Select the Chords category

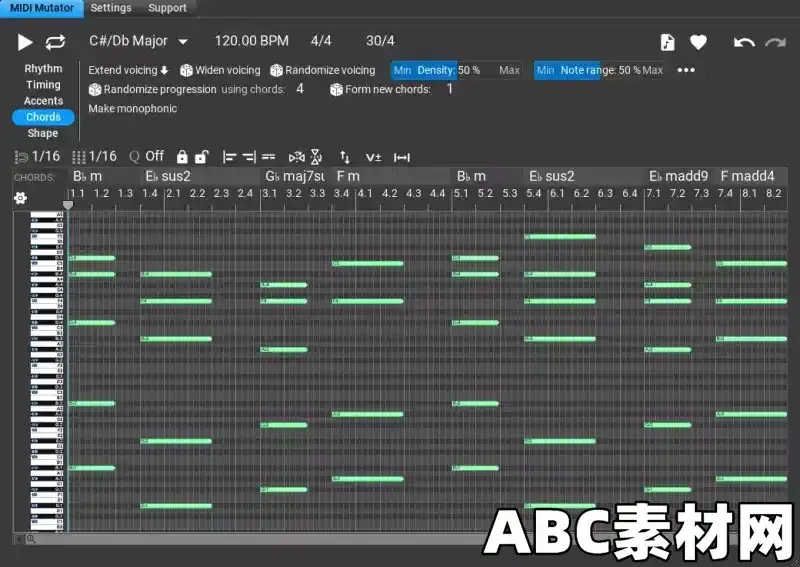43,117
